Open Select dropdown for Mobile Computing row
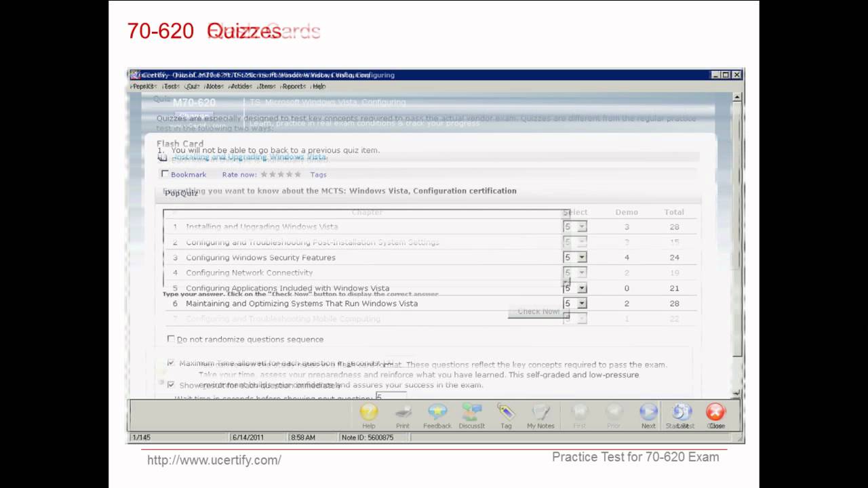 [575, 319]
